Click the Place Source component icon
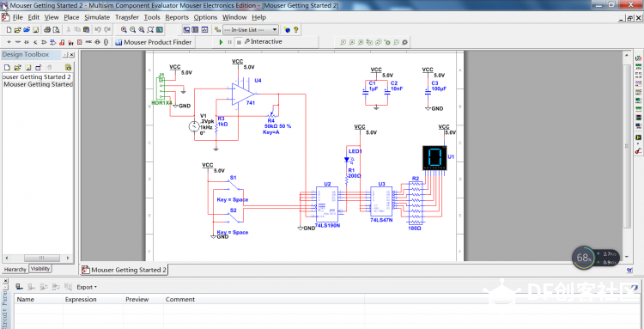The height and width of the screenshot is (329, 644). [x=9, y=42]
